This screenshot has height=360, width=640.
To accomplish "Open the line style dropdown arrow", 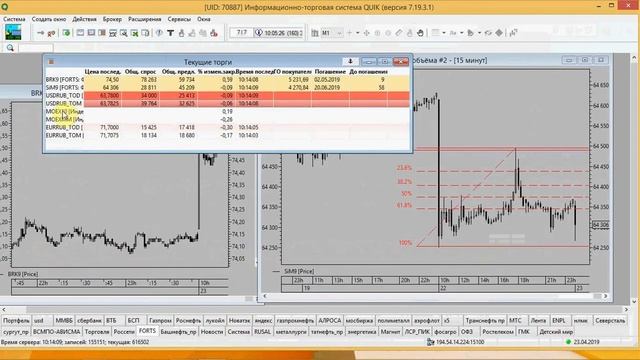I will tap(444, 33).
